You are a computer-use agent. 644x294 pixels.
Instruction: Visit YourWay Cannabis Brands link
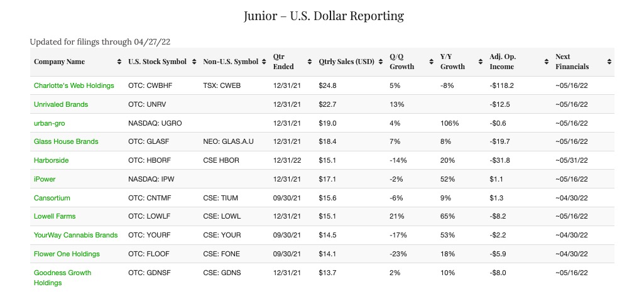75,235
